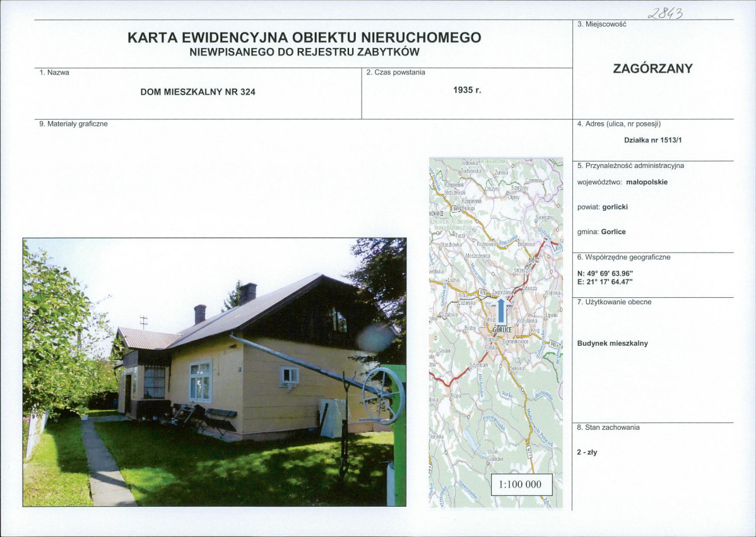The image size is (756, 537).
Task: Click handwritten number 2843
Action: [x=666, y=12]
